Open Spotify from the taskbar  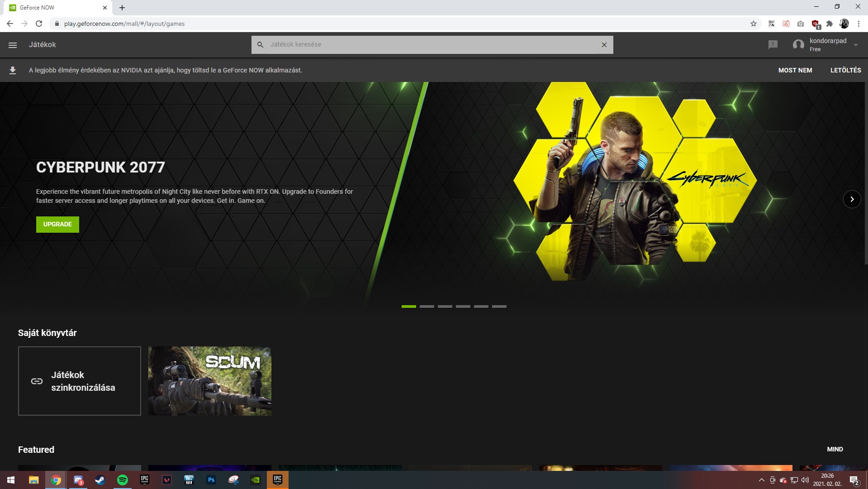[x=122, y=480]
